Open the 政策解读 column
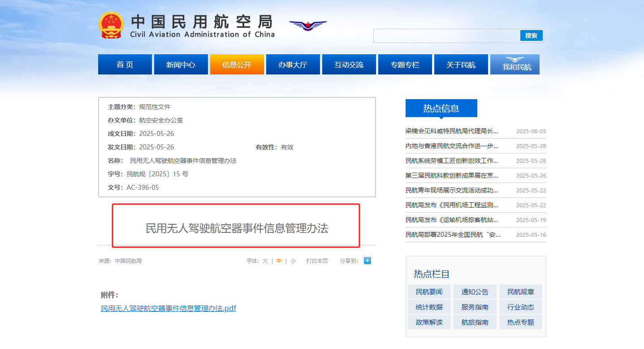The width and height of the screenshot is (644, 349). (x=429, y=322)
